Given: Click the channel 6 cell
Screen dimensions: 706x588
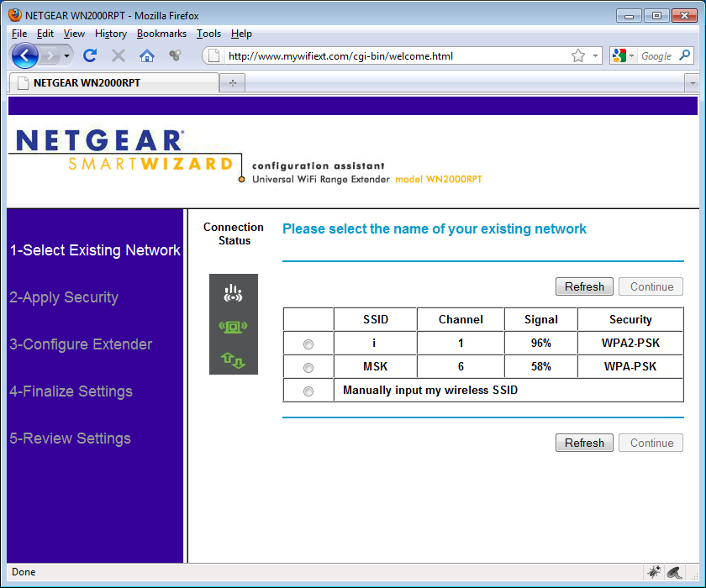Looking at the screenshot, I should [x=461, y=366].
